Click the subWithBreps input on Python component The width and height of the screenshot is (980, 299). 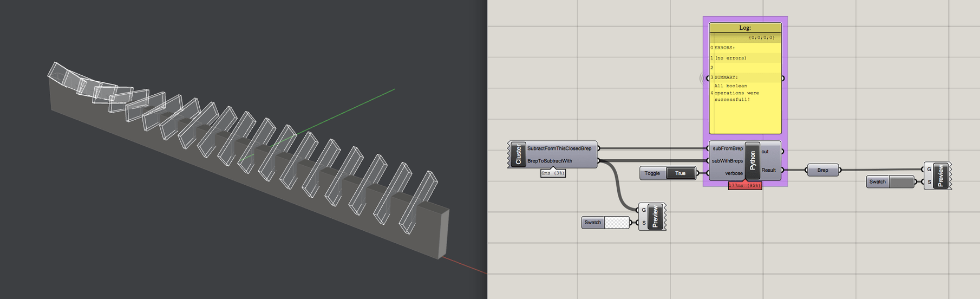pos(727,161)
